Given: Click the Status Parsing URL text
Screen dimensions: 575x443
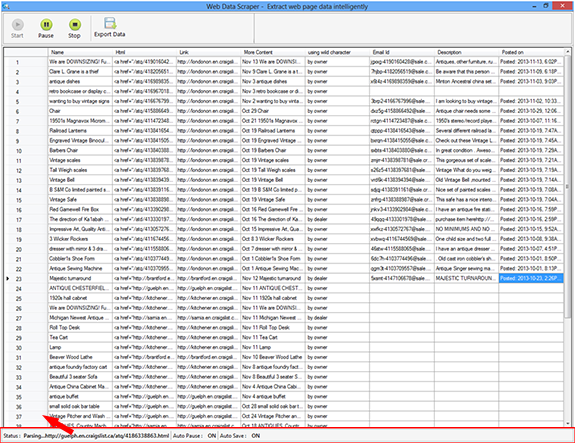Looking at the screenshot, I should coord(96,436).
